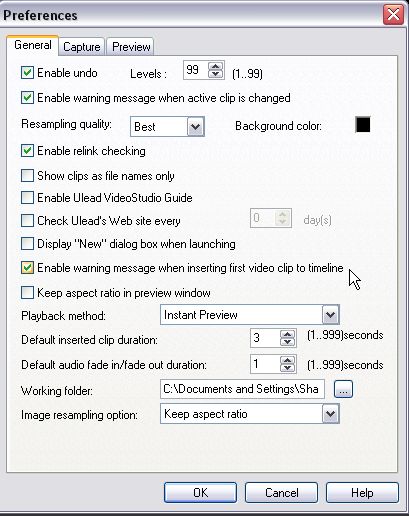Uncheck the Enable undo checkbox
The image size is (409, 516).
click(27, 72)
